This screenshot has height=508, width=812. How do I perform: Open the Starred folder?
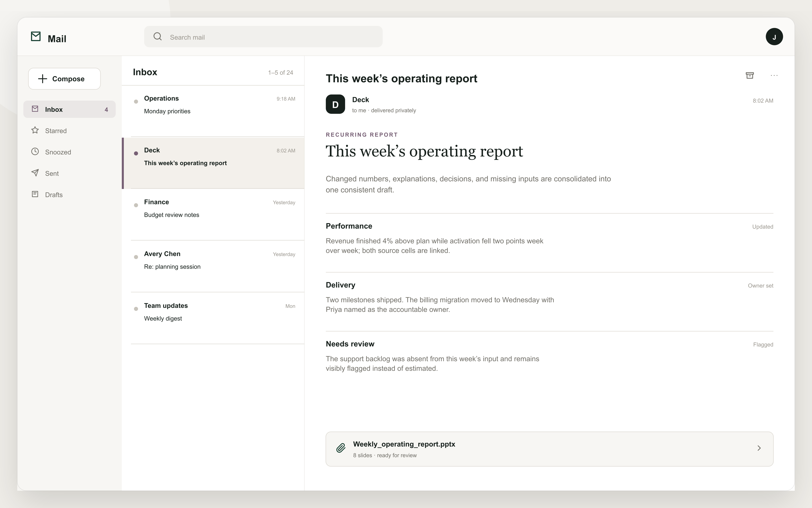tap(69, 131)
